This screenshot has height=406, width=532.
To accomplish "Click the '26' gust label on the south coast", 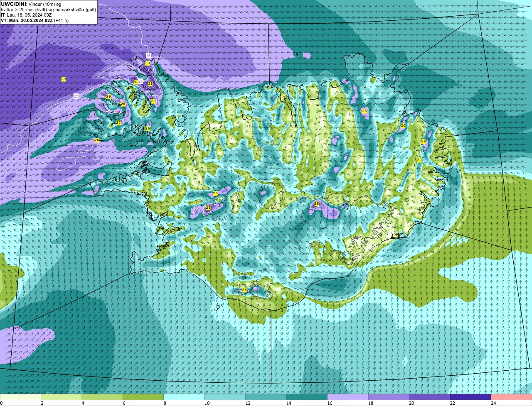I will (244, 290).
